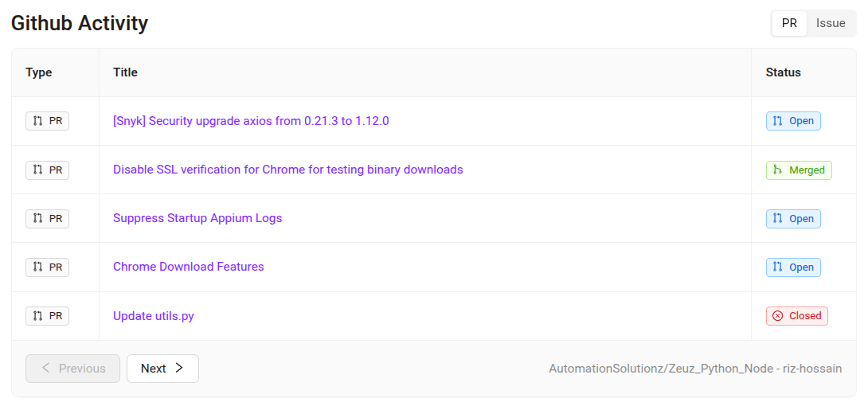Open the Chrome Download Features pull request

[188, 267]
